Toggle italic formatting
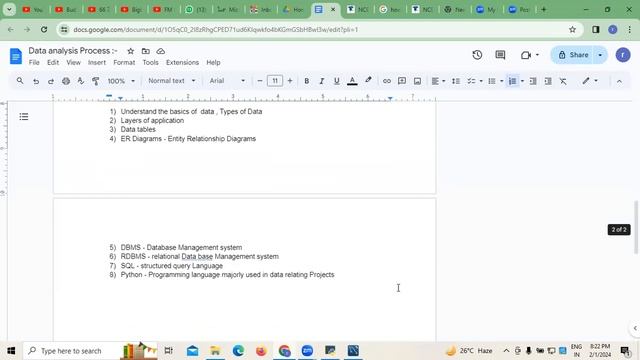The height and width of the screenshot is (360, 640). pos(322,81)
